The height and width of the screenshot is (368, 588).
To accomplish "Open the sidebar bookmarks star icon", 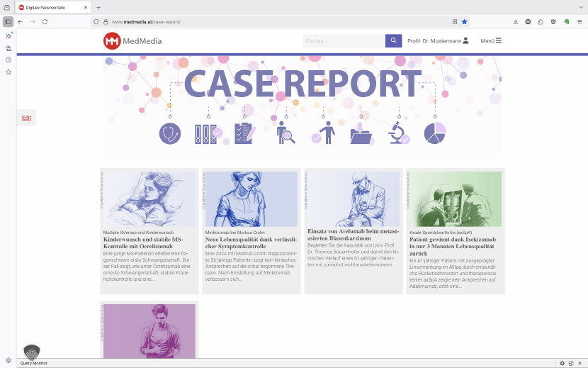I will (9, 72).
